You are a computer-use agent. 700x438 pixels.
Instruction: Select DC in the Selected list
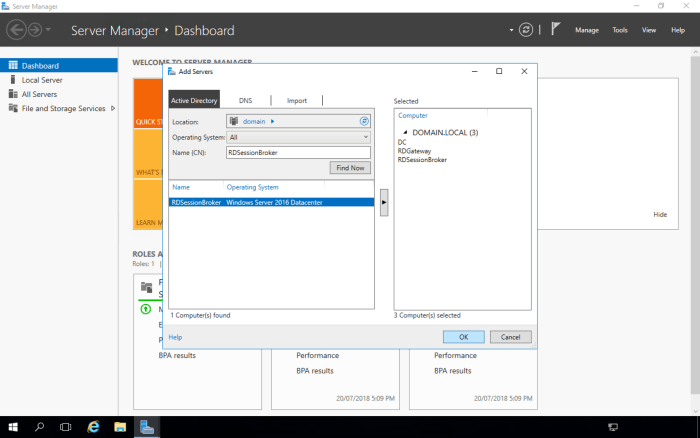tap(402, 142)
